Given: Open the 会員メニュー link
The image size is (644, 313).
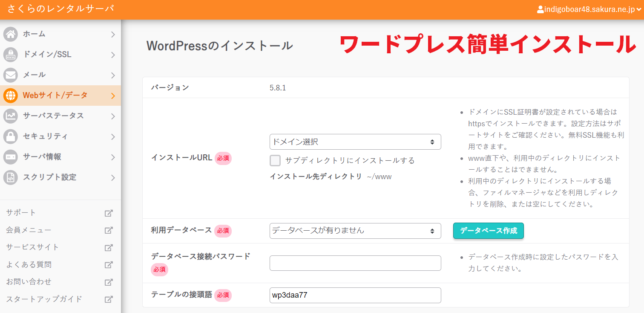Looking at the screenshot, I should coord(29,230).
